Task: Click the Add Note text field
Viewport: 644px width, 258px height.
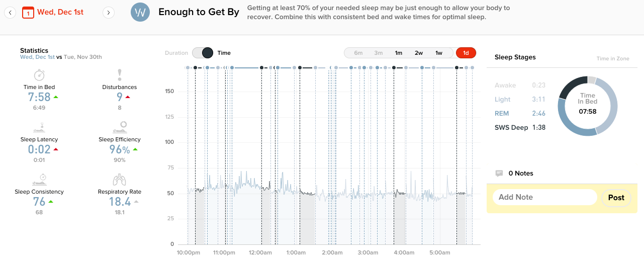Action: coord(544,197)
